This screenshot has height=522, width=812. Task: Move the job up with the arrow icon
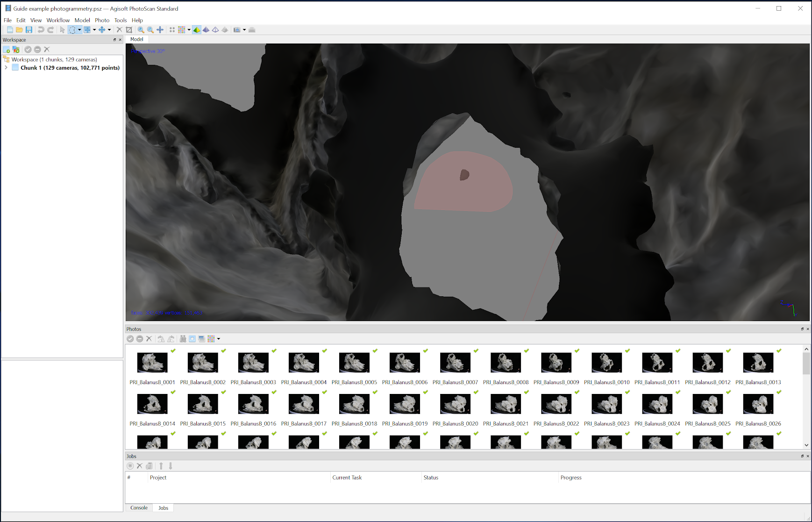(161, 466)
